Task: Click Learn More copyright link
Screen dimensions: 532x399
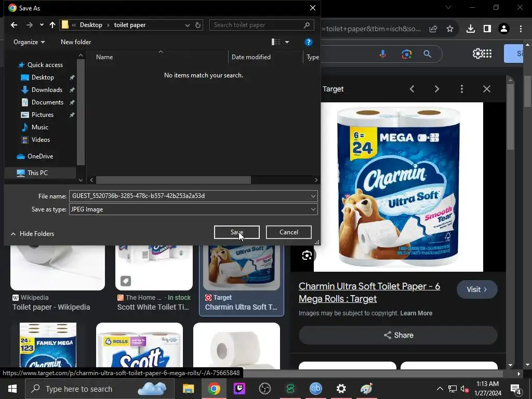Action: (x=416, y=313)
